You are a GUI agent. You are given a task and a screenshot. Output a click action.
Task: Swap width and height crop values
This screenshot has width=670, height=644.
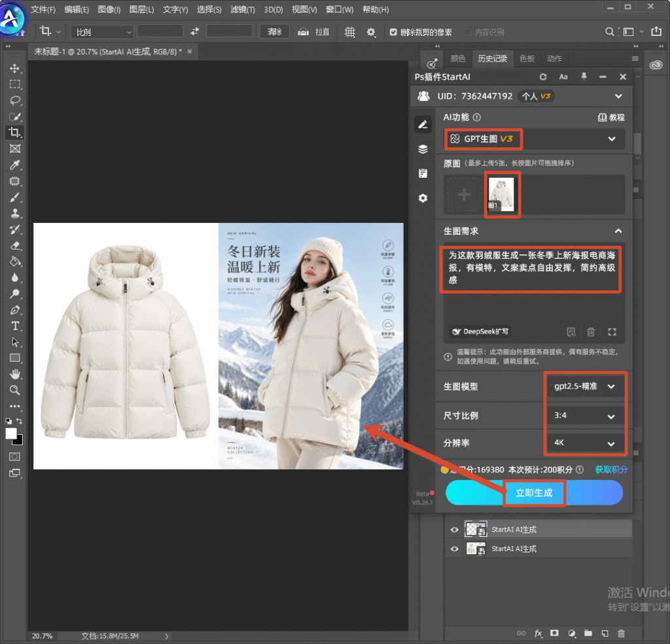pos(195,31)
